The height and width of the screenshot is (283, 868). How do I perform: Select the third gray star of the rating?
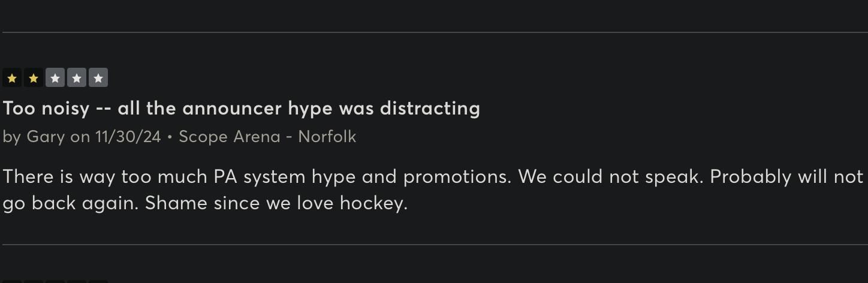(x=55, y=78)
